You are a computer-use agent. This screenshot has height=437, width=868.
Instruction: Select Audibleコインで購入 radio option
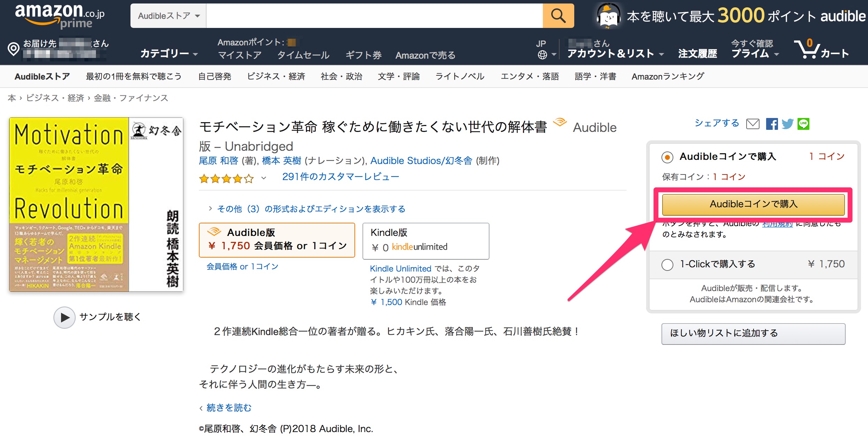(667, 157)
